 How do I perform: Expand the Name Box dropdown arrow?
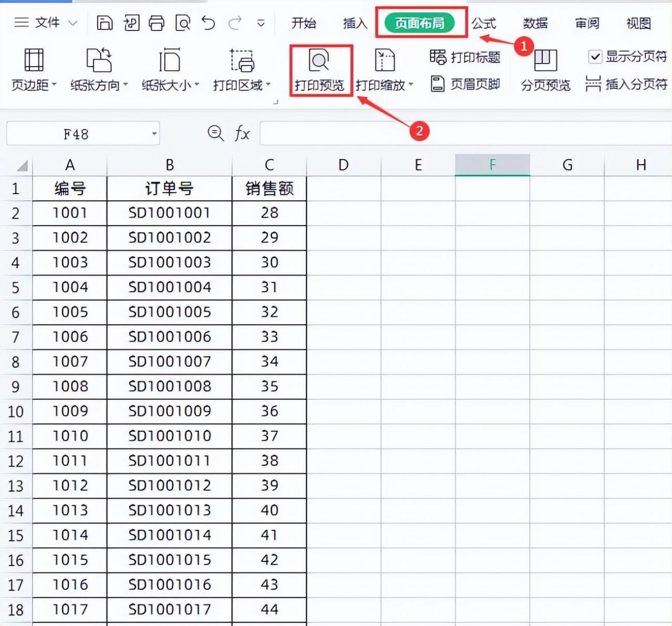point(154,134)
